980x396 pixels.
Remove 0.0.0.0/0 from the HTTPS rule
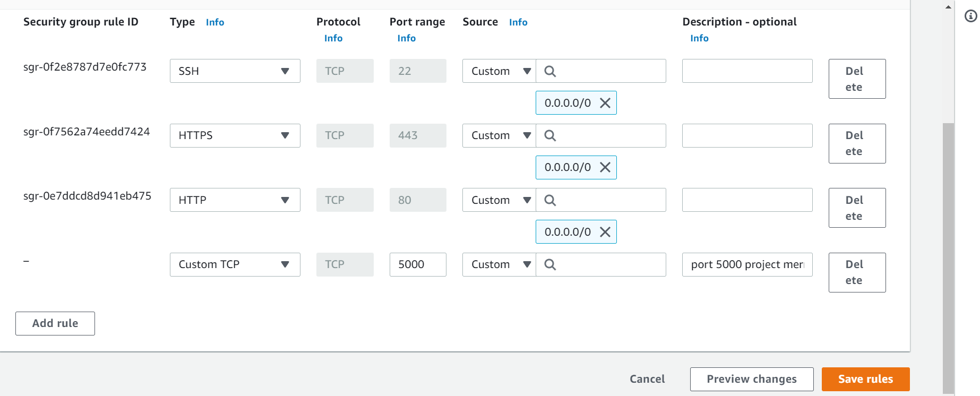(605, 167)
